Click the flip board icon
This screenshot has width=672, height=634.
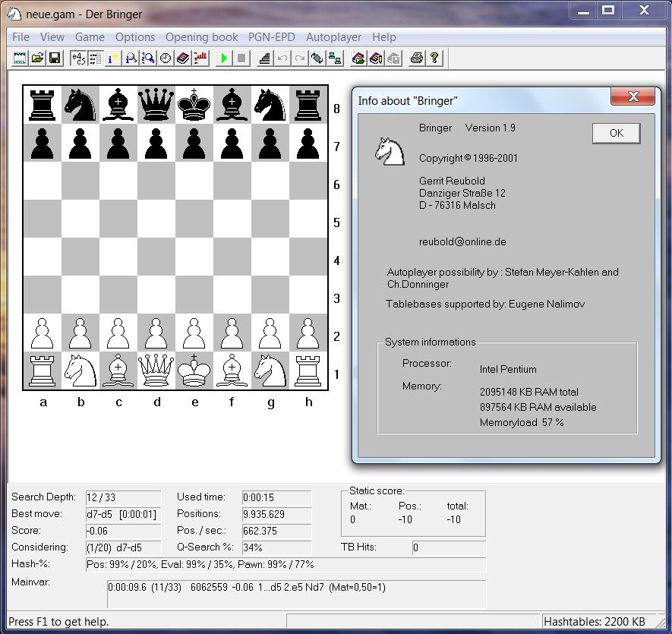(x=317, y=58)
